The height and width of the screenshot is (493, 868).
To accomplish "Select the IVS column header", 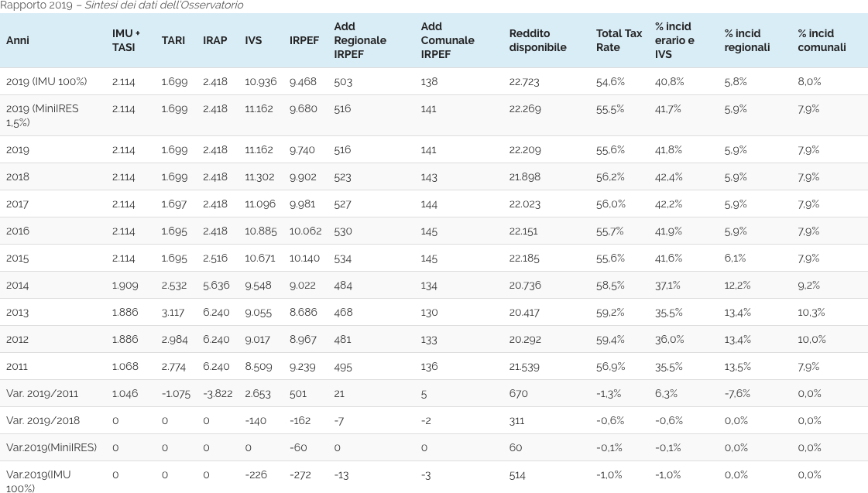I will (x=253, y=40).
